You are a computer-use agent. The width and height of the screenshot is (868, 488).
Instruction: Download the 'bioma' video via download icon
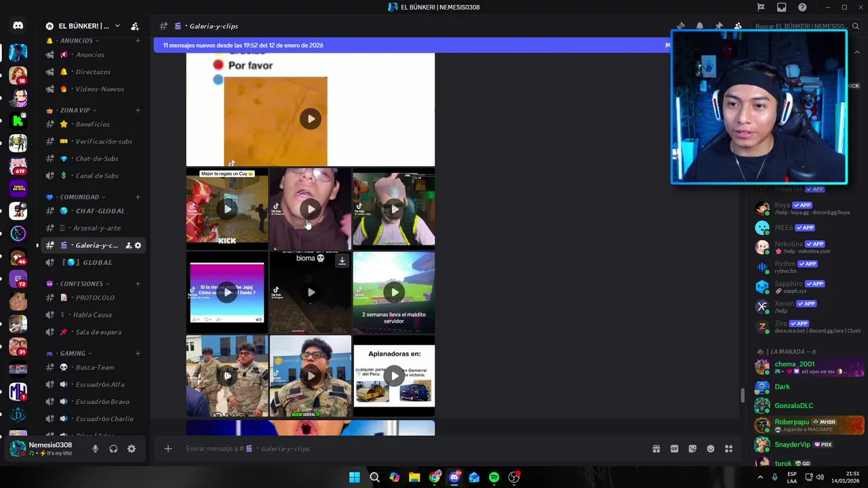click(342, 260)
